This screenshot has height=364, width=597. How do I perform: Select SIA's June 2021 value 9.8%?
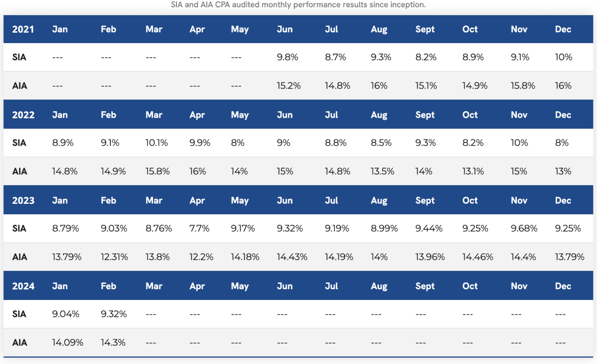(x=287, y=57)
